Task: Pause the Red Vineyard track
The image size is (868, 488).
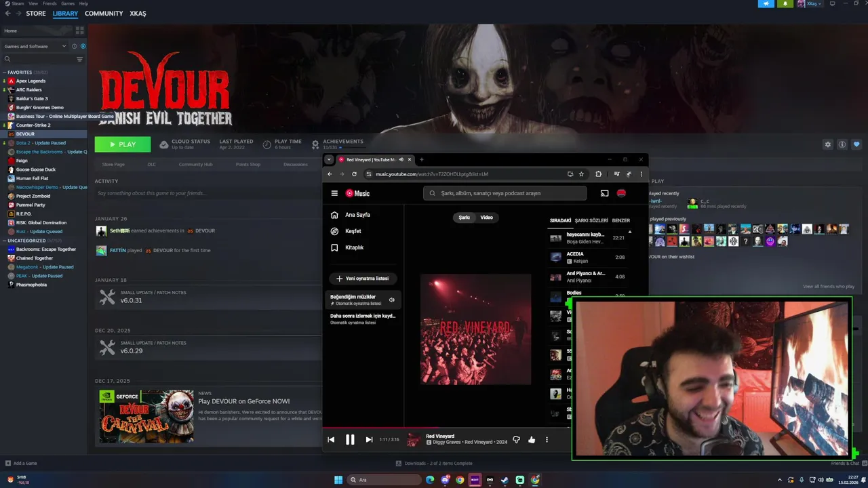Action: point(350,440)
